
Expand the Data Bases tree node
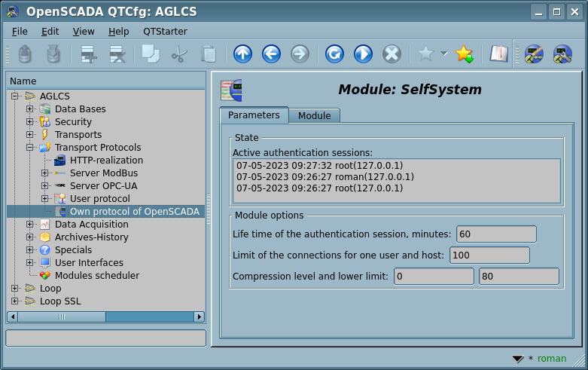(30, 109)
